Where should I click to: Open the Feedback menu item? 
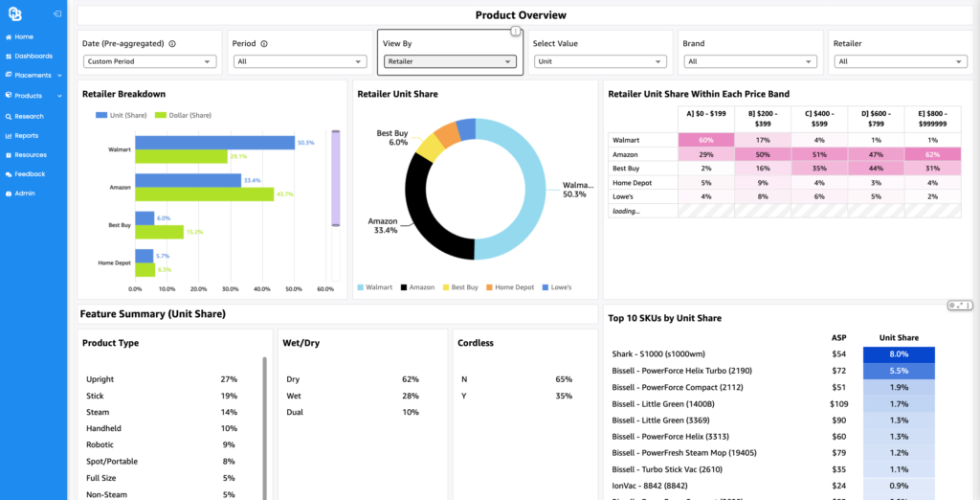(x=30, y=174)
